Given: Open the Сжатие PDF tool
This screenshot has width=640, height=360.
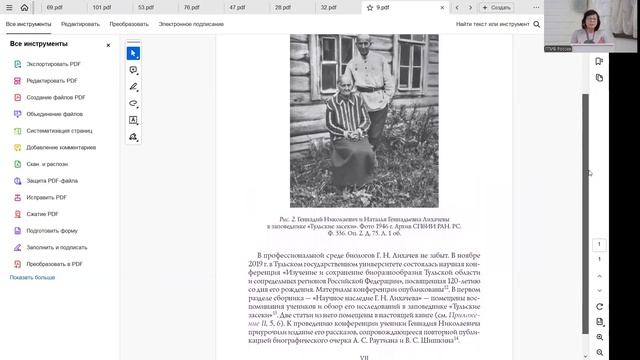Looking at the screenshot, I should pyautogui.click(x=36, y=214).
